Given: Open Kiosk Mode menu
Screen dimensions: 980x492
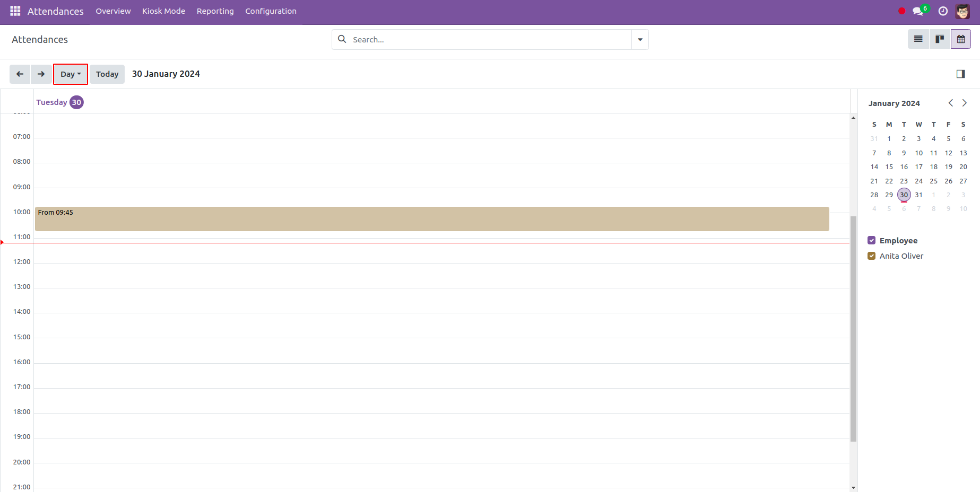Looking at the screenshot, I should coord(163,11).
